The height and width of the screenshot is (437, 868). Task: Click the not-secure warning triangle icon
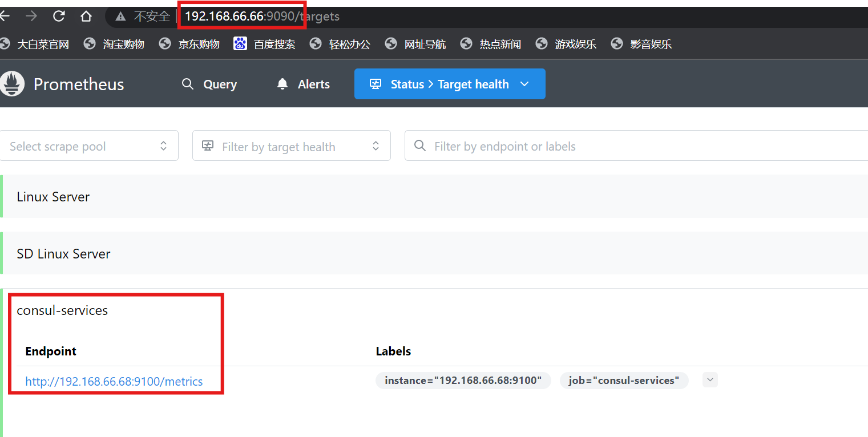(x=120, y=17)
